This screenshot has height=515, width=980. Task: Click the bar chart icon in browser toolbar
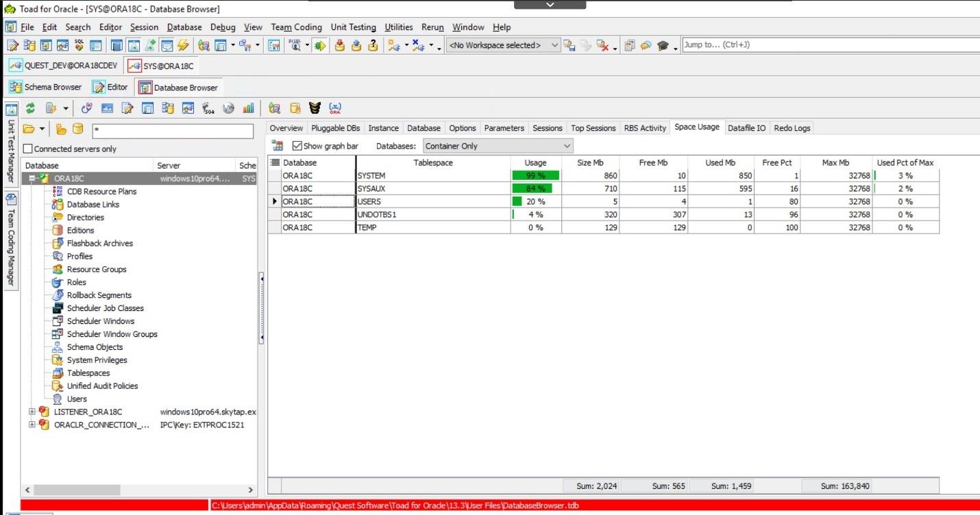click(x=248, y=108)
